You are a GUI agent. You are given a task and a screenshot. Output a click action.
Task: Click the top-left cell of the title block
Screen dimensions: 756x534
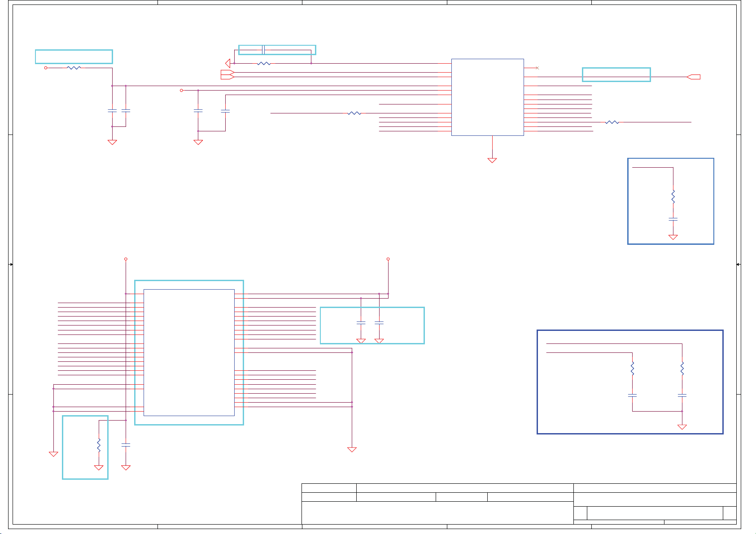(329, 488)
